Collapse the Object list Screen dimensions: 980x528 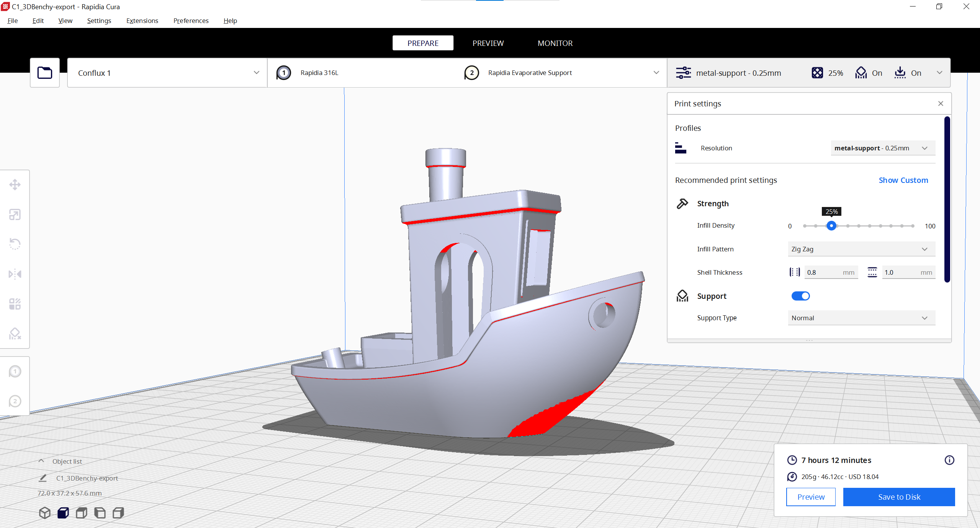(x=41, y=461)
